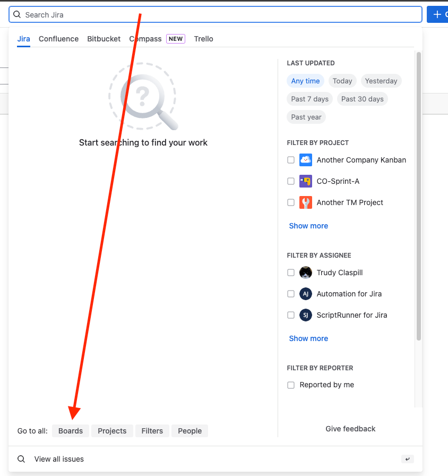Click Trudy Claspill's avatar
This screenshot has height=476, width=448.
[x=305, y=273]
